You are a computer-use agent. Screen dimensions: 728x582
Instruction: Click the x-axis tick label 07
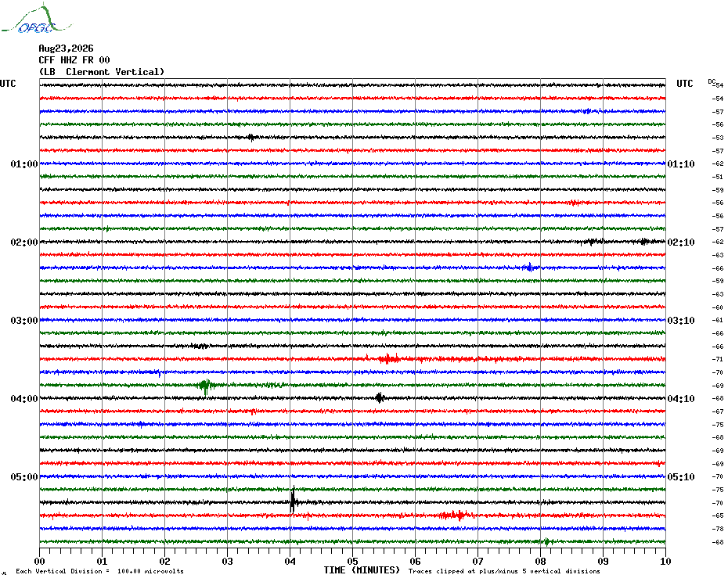pos(478,562)
